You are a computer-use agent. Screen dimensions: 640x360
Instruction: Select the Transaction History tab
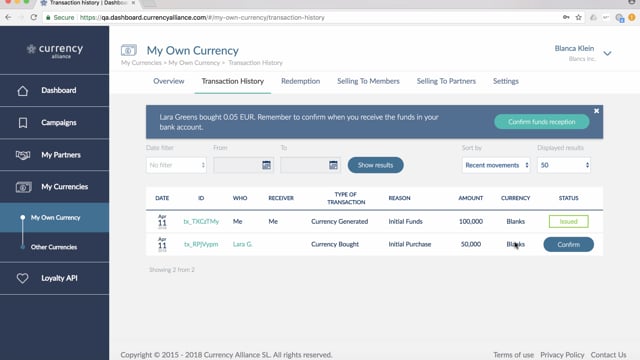233,81
